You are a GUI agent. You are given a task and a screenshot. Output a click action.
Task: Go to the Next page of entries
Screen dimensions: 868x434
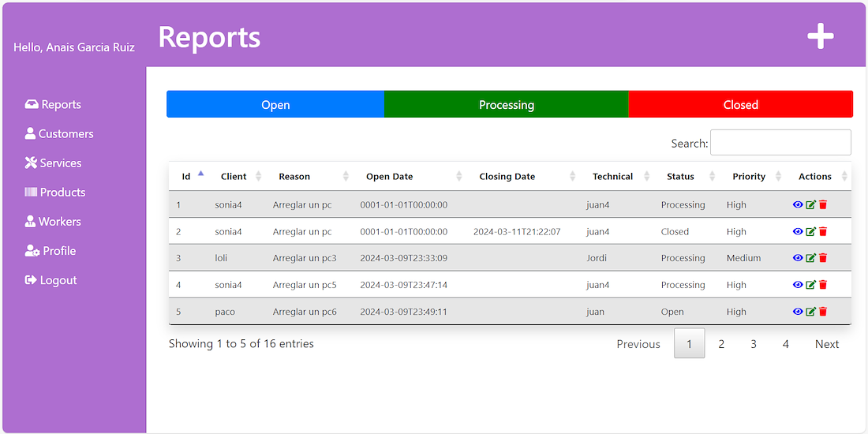(826, 344)
